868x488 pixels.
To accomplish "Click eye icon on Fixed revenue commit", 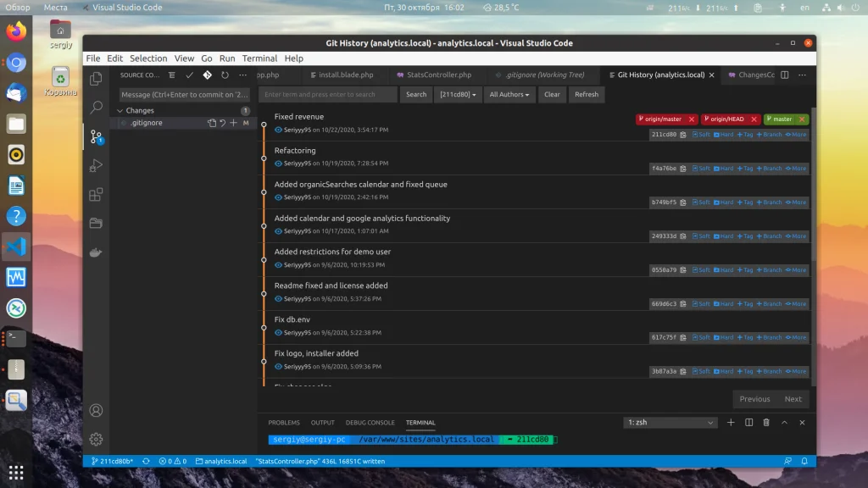I will coord(278,130).
